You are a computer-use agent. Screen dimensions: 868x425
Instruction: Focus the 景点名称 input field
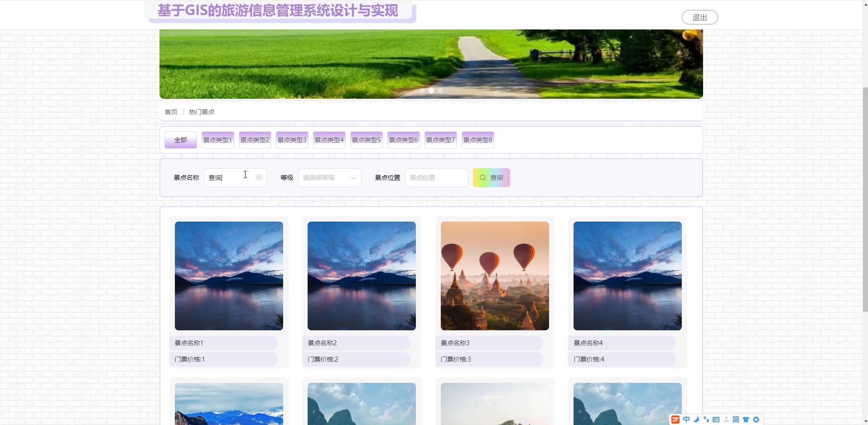coord(236,178)
